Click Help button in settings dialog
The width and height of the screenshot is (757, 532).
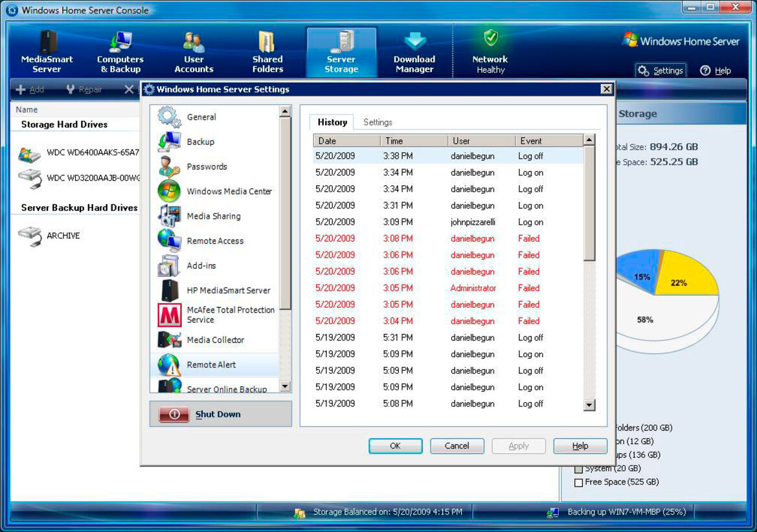580,446
